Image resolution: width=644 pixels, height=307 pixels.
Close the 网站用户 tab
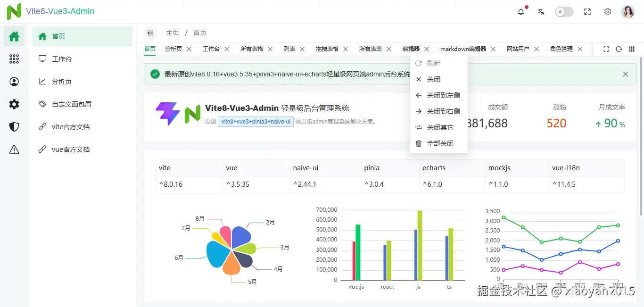pos(537,49)
